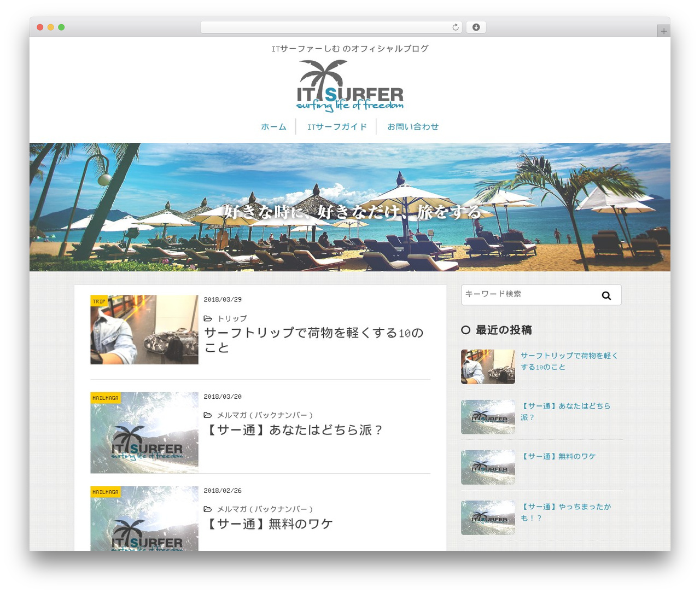
Task: Click the トリップ category link
Action: 232,318
